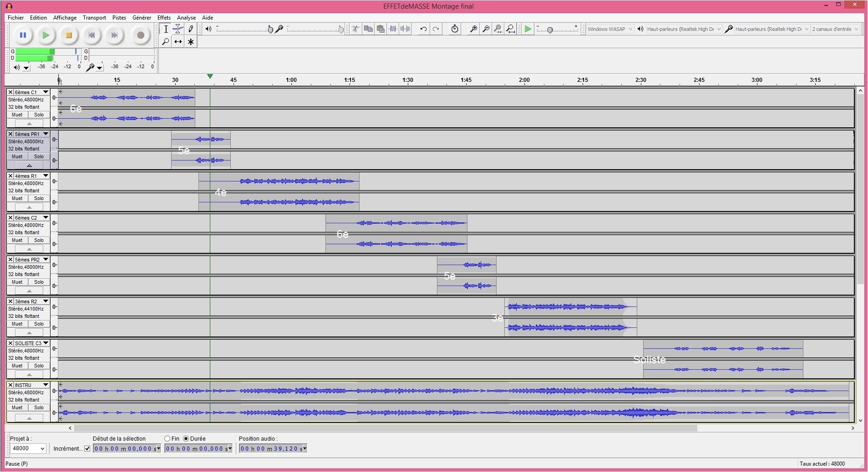Collapse the INSTRU track
The image size is (868, 472).
pyautogui.click(x=29, y=418)
